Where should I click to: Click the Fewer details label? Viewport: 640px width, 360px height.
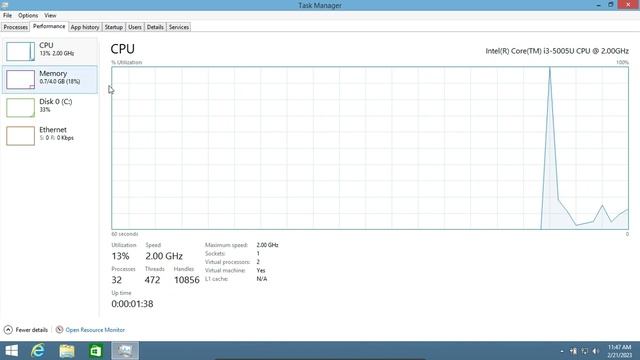(32, 330)
